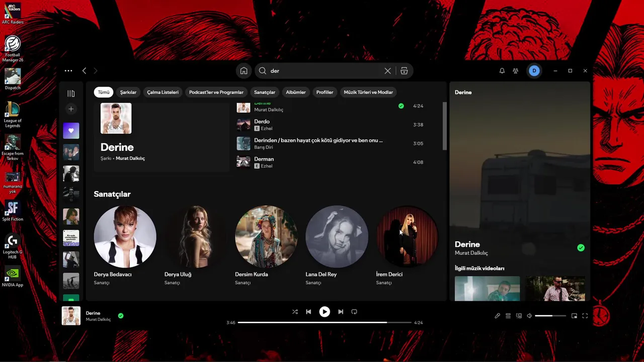Viewport: 644px width, 362px height.
Task: Enter fullscreen mode
Action: coord(585,316)
